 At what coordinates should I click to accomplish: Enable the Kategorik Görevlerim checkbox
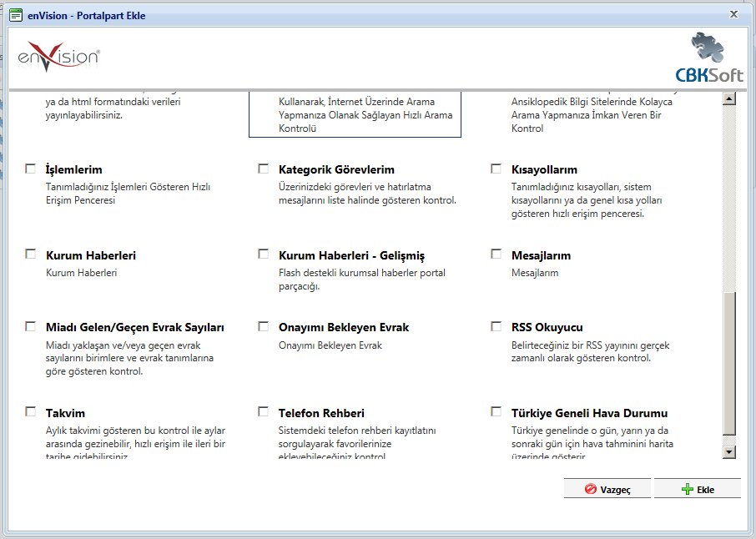pos(263,169)
